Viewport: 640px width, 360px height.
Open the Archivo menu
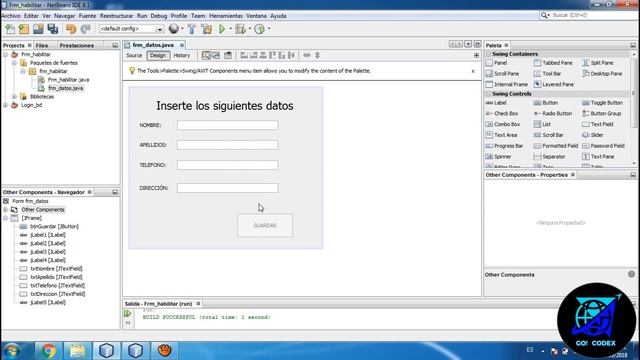11,16
